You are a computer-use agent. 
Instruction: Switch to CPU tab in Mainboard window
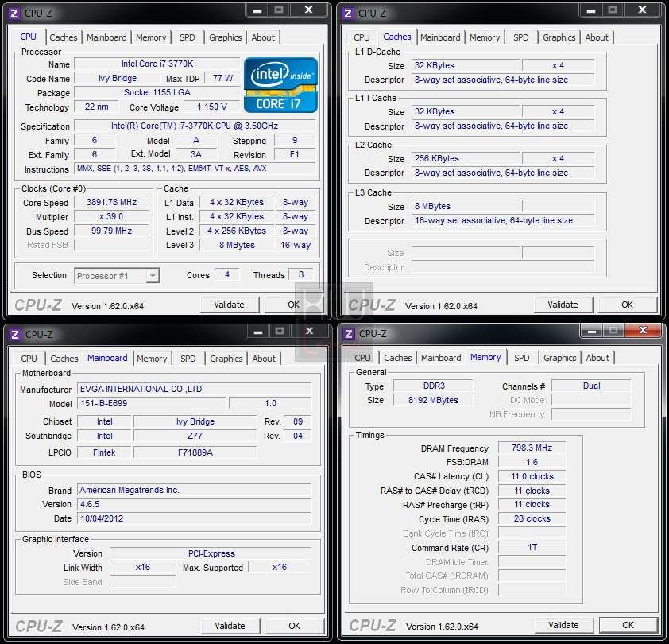coord(29,359)
